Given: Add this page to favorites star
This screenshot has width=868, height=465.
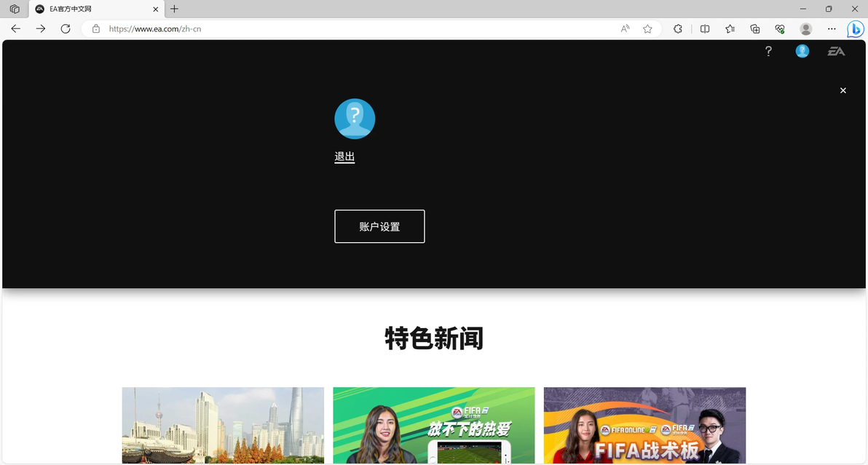Looking at the screenshot, I should point(647,29).
